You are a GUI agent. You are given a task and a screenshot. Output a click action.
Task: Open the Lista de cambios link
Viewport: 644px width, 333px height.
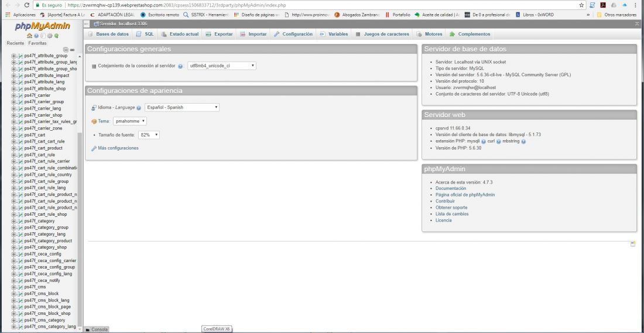tap(452, 214)
